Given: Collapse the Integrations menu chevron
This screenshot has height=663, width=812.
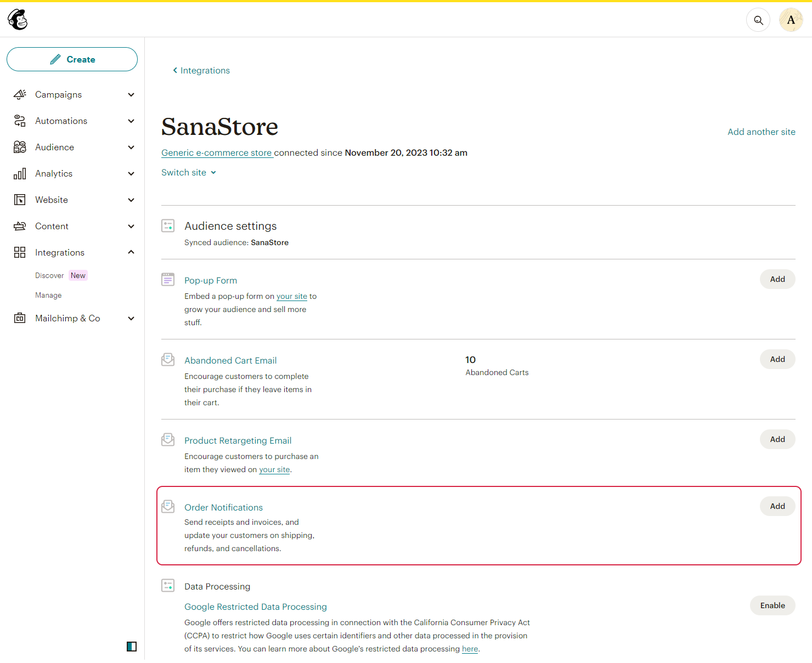Looking at the screenshot, I should point(131,252).
